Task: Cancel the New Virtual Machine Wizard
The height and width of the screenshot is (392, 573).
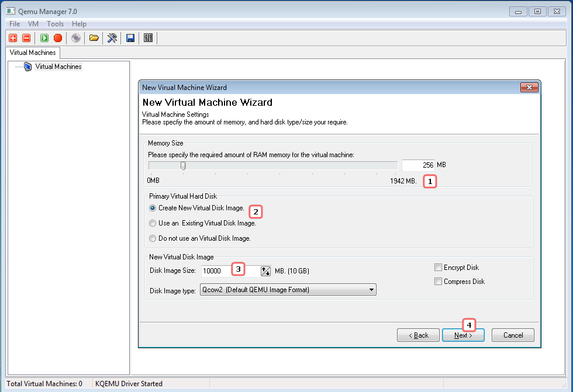Action: pyautogui.click(x=513, y=335)
